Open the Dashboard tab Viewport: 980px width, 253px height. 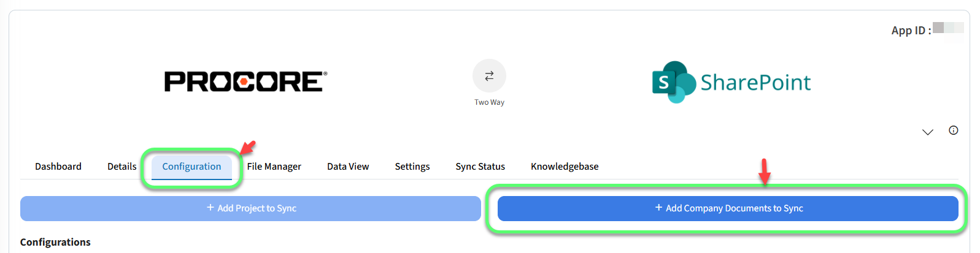(x=58, y=167)
